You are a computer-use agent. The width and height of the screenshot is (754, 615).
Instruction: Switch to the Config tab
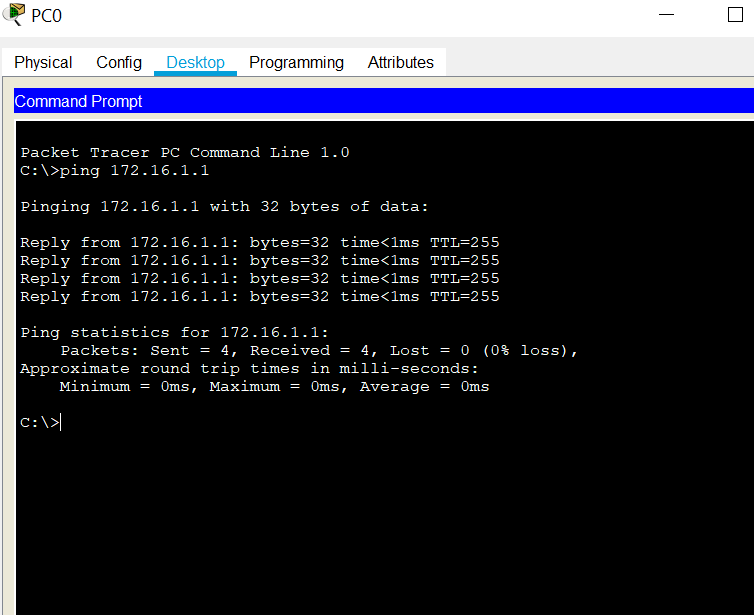(119, 63)
